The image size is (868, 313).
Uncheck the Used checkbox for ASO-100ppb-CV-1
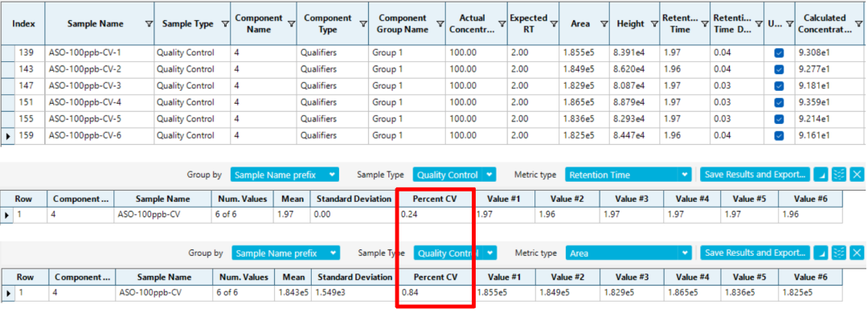779,53
